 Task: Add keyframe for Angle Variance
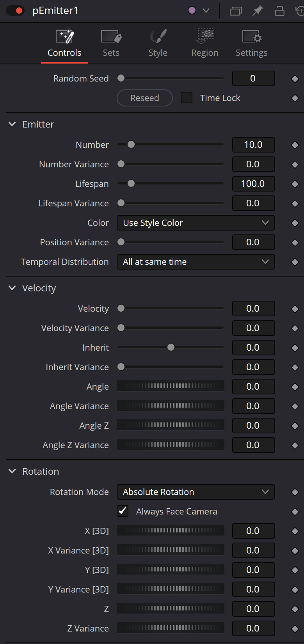point(295,406)
